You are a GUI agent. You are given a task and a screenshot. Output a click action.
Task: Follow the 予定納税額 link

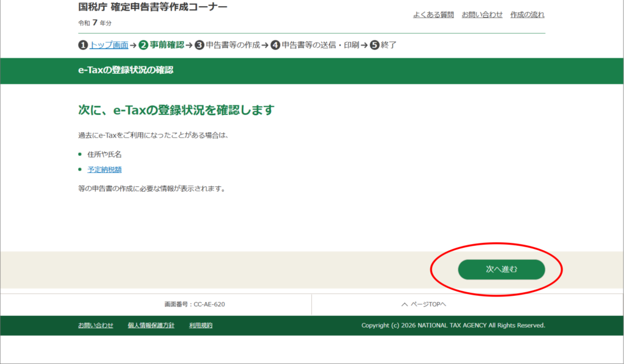coord(100,170)
